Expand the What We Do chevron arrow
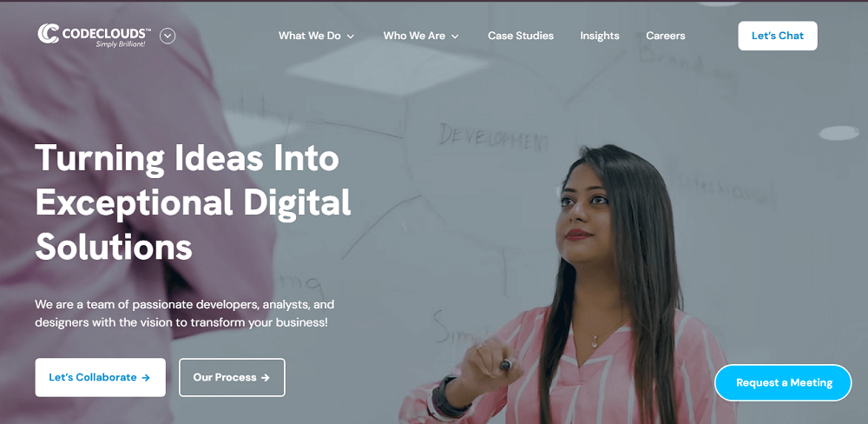 point(351,36)
